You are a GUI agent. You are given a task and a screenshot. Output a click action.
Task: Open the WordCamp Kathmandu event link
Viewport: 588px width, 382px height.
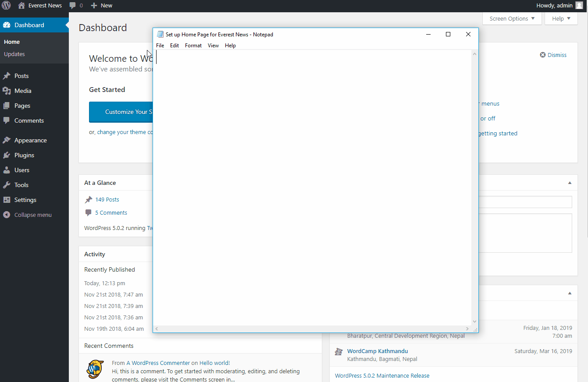(x=377, y=351)
